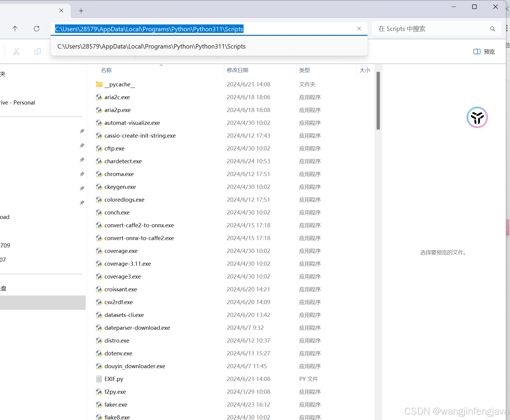
Task: Open a new tab with plus button
Action: coord(81,11)
